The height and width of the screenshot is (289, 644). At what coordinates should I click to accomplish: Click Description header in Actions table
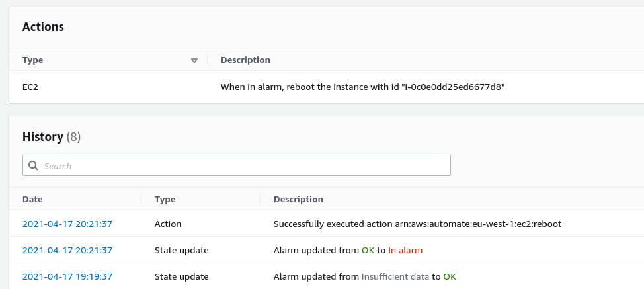click(245, 60)
